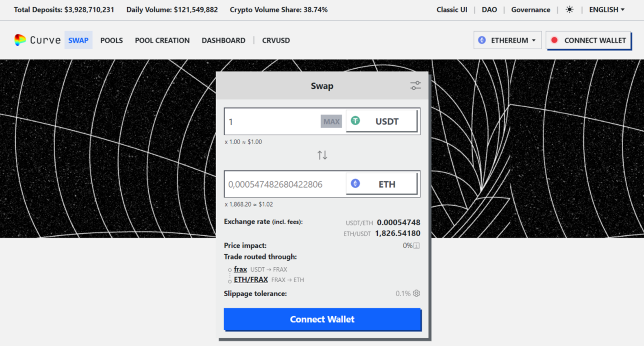644x346 pixels.
Task: Open swap settings via sliders icon
Action: tap(415, 85)
